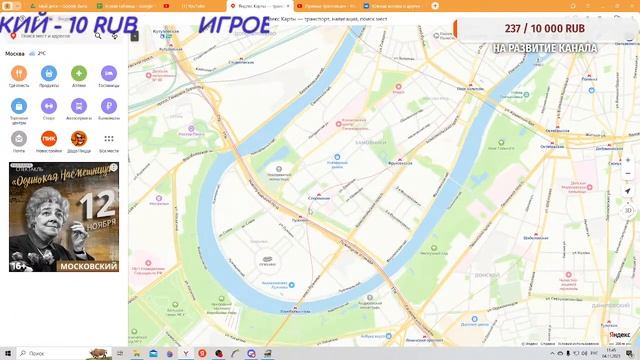This screenshot has height=360, width=640.
Task: Click the Шаболовская metro station label
Action: 535,237
